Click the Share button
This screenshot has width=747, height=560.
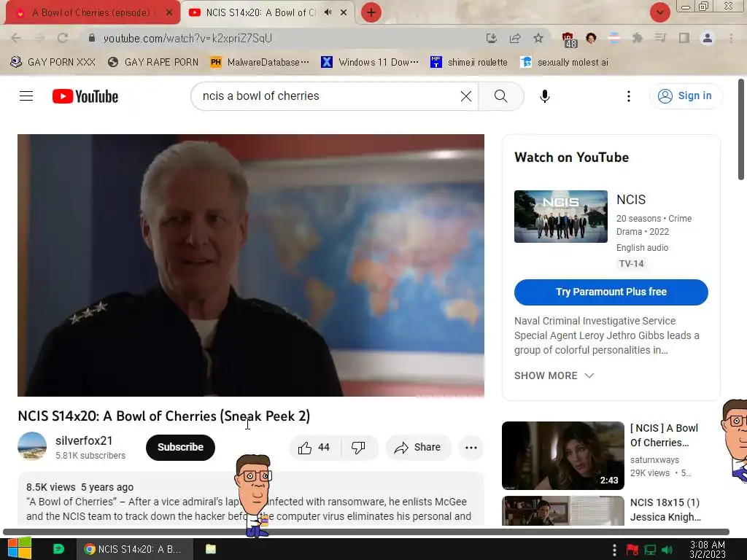(x=418, y=447)
